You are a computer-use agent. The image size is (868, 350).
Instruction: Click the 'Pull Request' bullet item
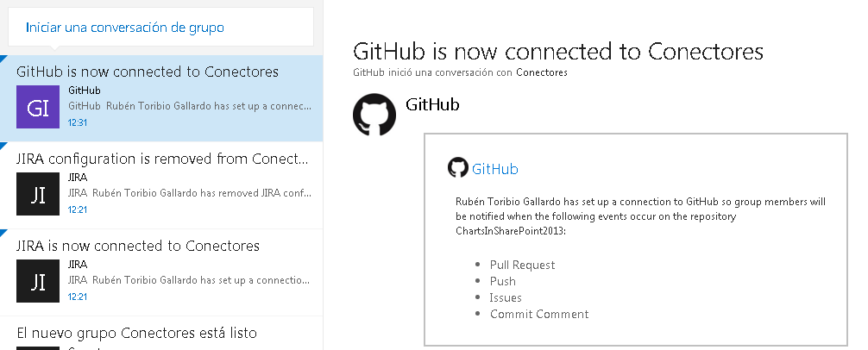coord(522,265)
